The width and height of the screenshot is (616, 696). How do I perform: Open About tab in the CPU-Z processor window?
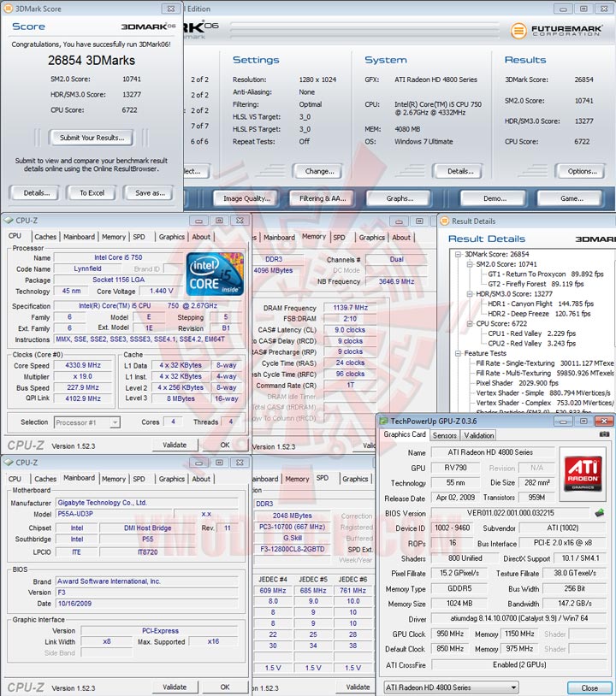coord(201,237)
